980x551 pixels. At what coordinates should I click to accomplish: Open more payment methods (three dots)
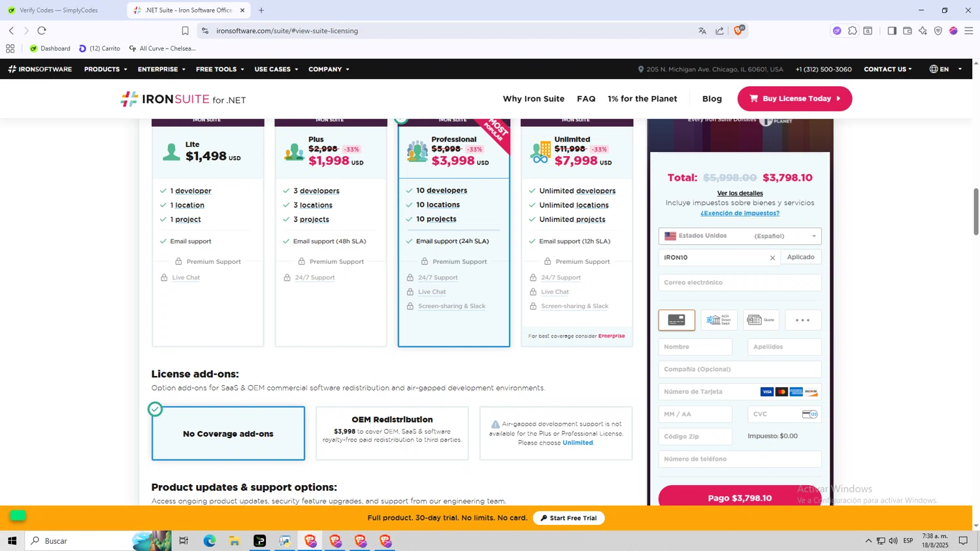coord(803,320)
